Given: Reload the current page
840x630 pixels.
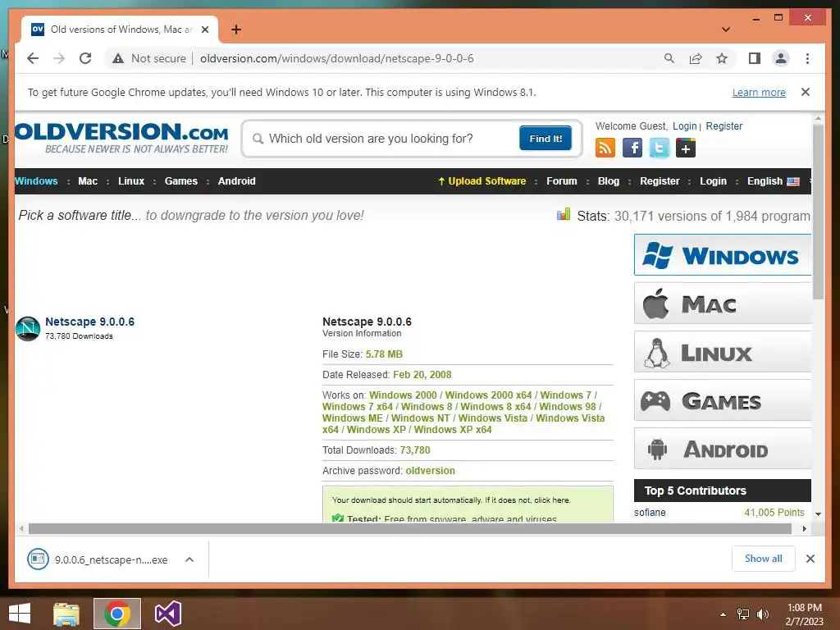Looking at the screenshot, I should coord(85,58).
